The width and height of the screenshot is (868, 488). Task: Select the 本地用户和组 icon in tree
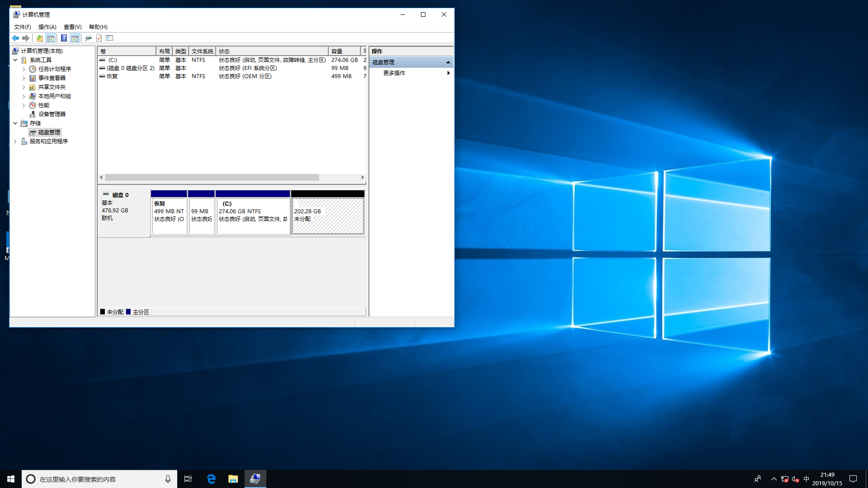click(33, 96)
